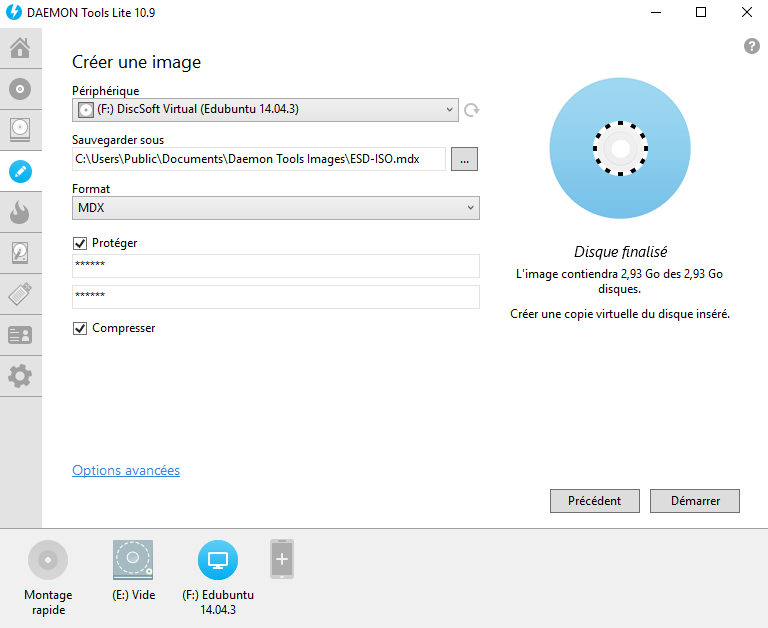Toggle the Compresser checkbox
Image resolution: width=768 pixels, height=628 pixels.
(80, 328)
